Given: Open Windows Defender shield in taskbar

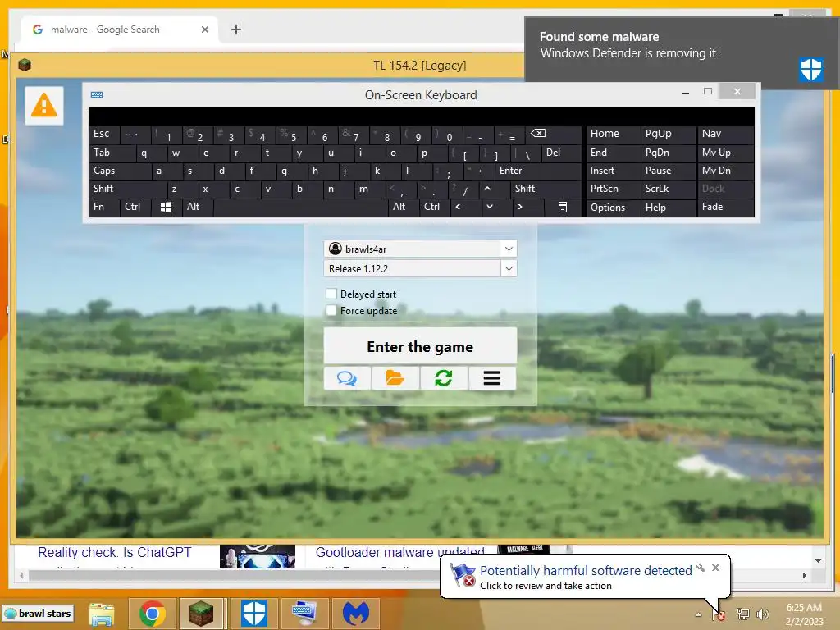Looking at the screenshot, I should [x=254, y=614].
